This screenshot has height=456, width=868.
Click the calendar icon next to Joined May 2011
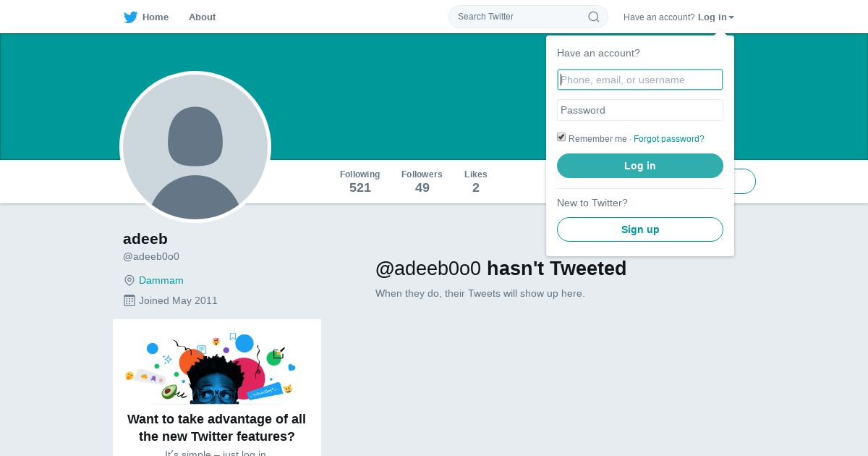(x=129, y=300)
